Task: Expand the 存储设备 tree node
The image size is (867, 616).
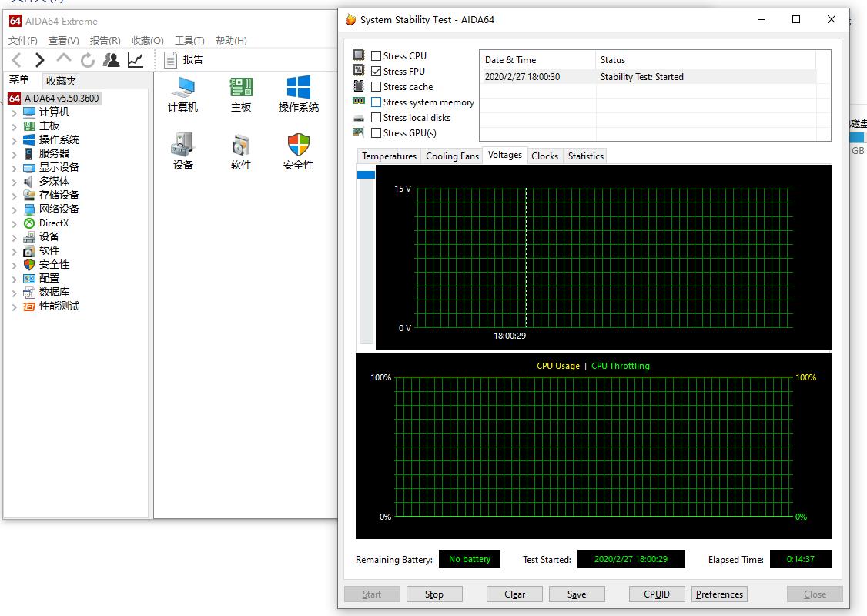Action: [x=15, y=196]
